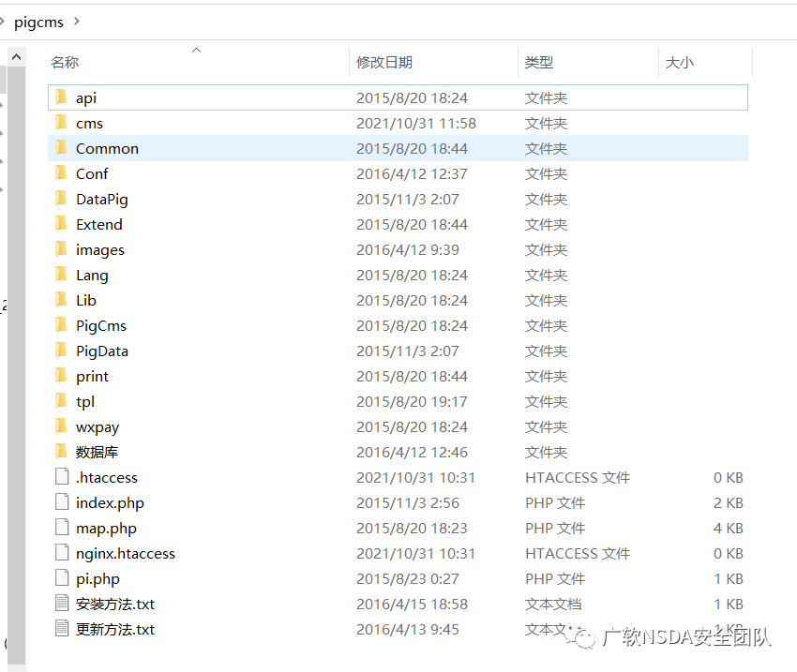Select the index.php file name
Viewport: 797px width, 672px height.
110,503
